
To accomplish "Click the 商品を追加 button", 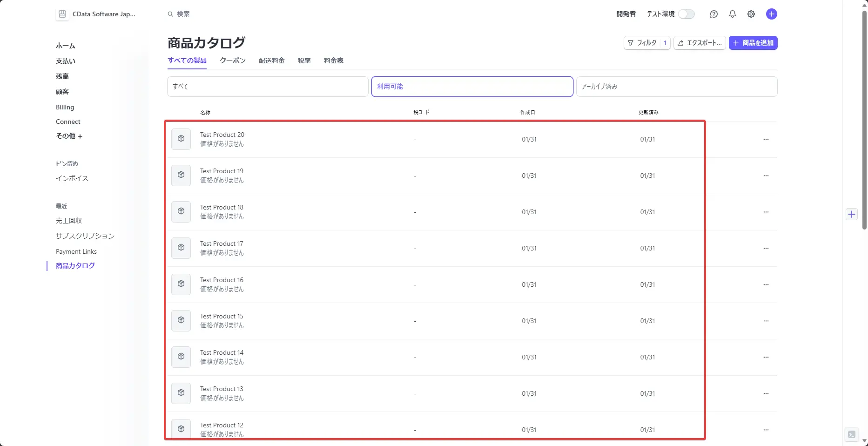I will tap(753, 43).
